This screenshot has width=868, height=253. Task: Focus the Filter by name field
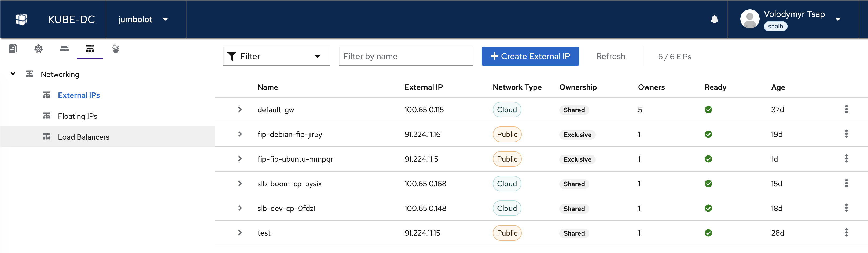[x=406, y=56]
